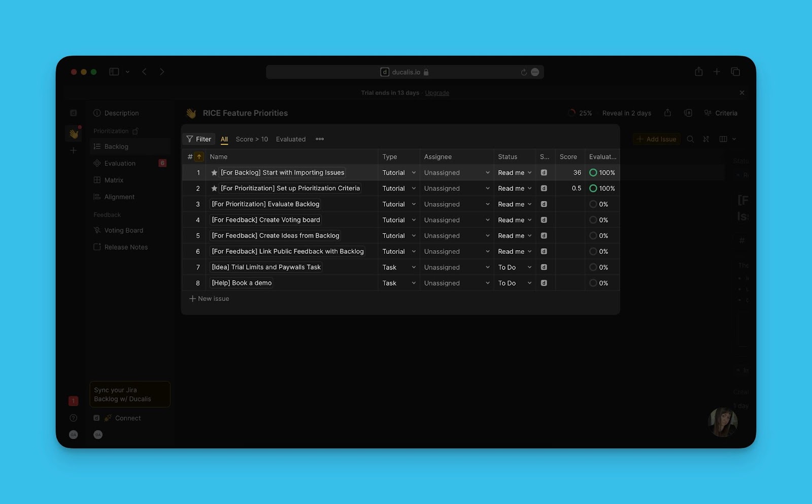812x504 pixels.
Task: Click the sorting arrows icon next to search
Action: tap(706, 139)
